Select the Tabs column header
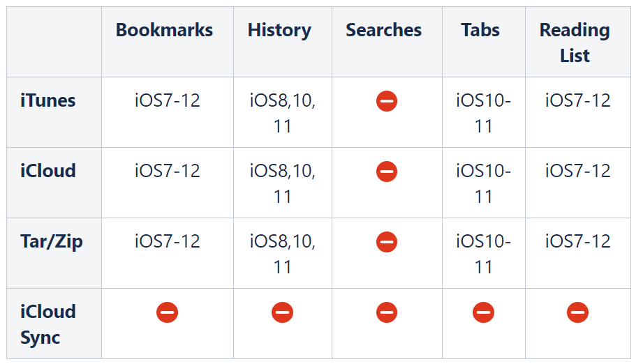Image resolution: width=643 pixels, height=364 pixels. coord(480,30)
